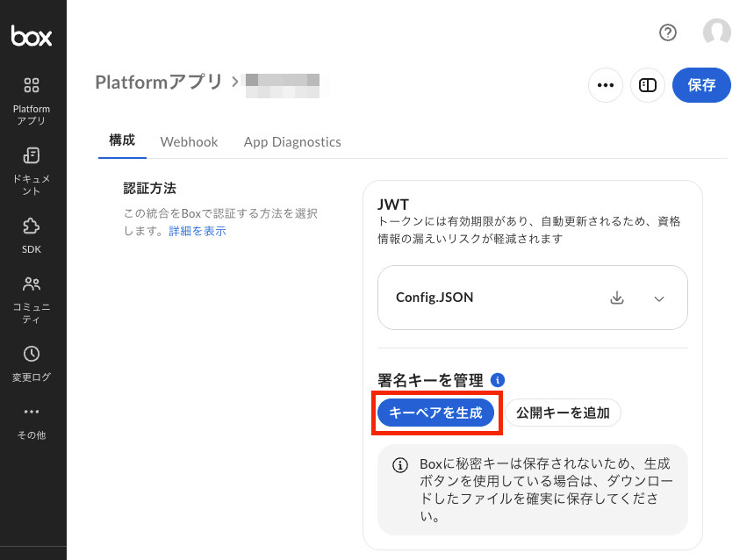The height and width of the screenshot is (560, 754).
Task: Open the 詳細を表示 link
Action: pyautogui.click(x=197, y=231)
